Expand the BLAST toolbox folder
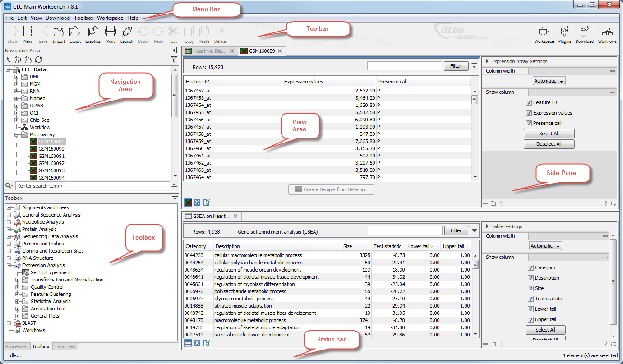The width and height of the screenshot is (623, 364). (9, 323)
